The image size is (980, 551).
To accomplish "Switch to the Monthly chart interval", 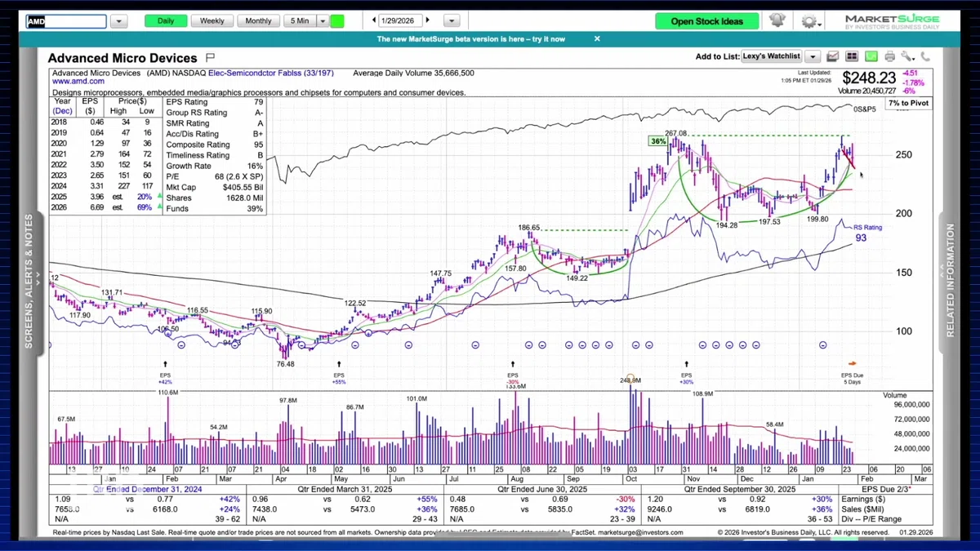I will pos(259,21).
